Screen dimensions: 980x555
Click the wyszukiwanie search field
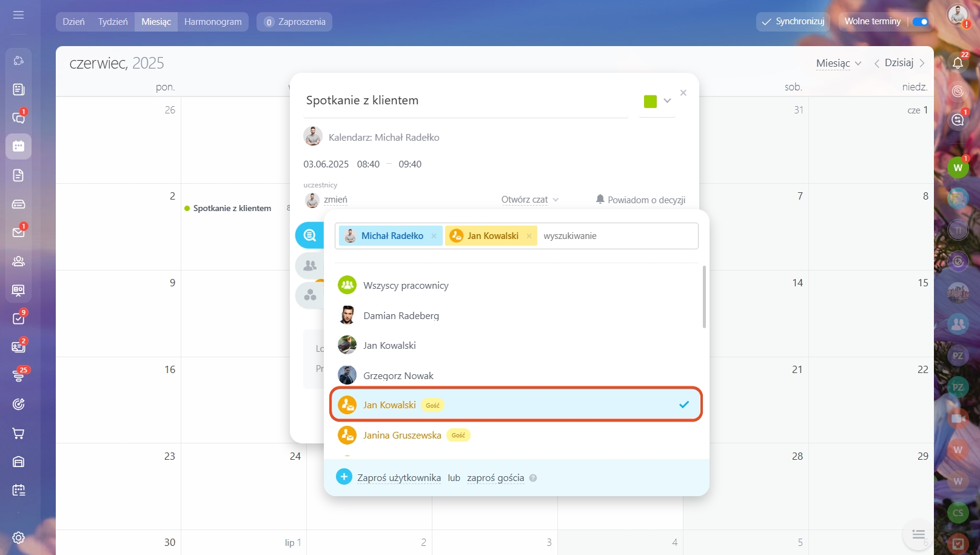[617, 236]
